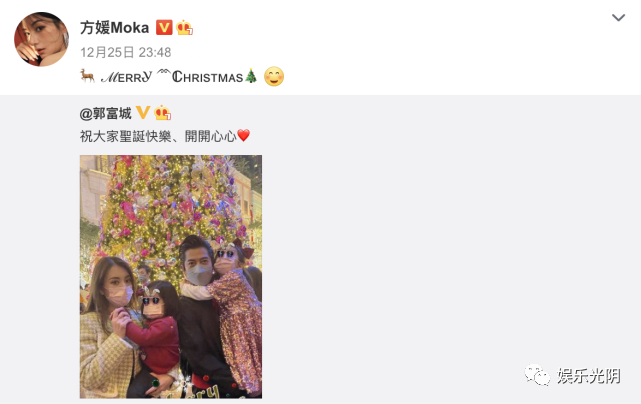This screenshot has width=641, height=404.
Task: Open the @郭富城 mention link
Action: (105, 113)
